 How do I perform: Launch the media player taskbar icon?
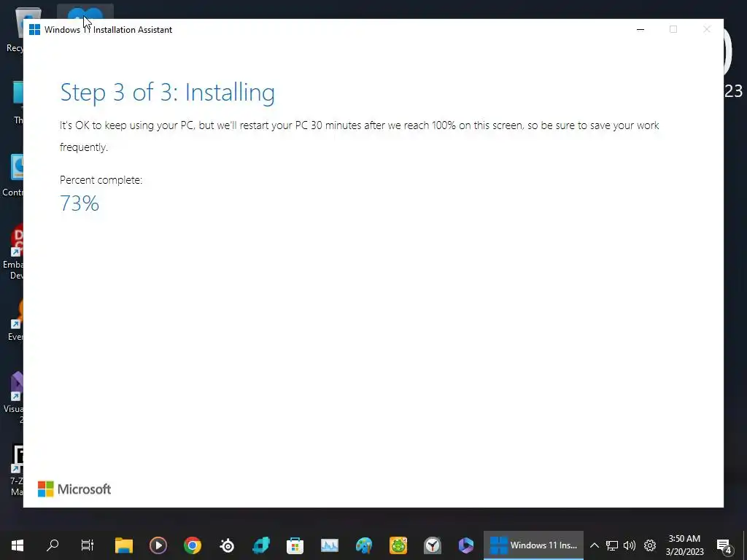click(158, 545)
